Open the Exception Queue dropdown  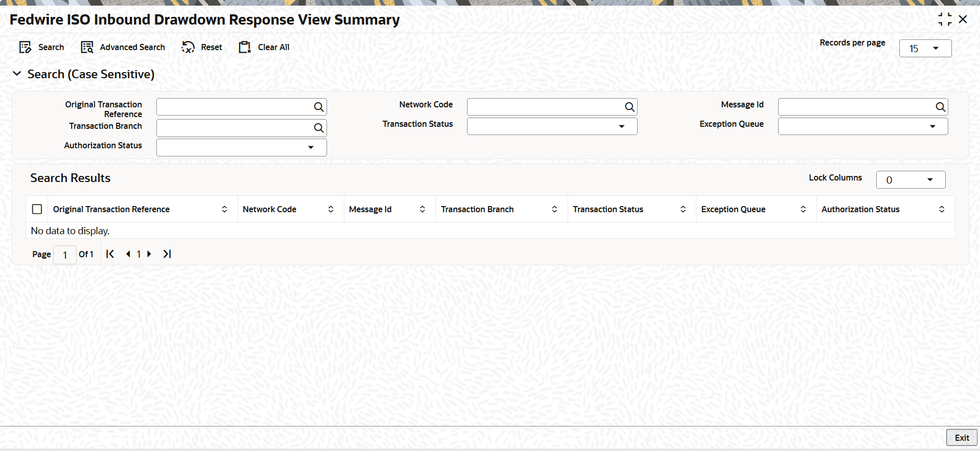coord(862,126)
